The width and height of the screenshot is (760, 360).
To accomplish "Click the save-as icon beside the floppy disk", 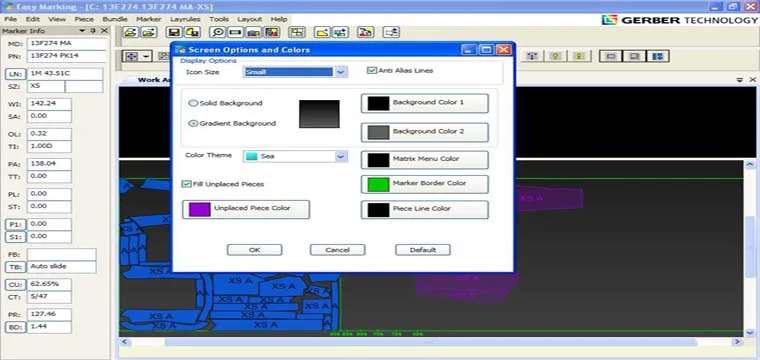I will (x=192, y=32).
